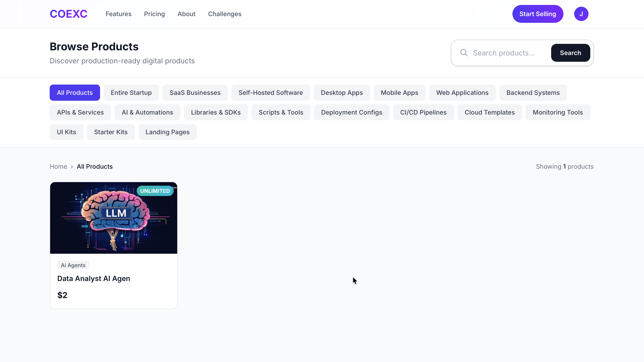This screenshot has width=644, height=362.
Task: Click the Home breadcrumb link
Action: pyautogui.click(x=58, y=166)
